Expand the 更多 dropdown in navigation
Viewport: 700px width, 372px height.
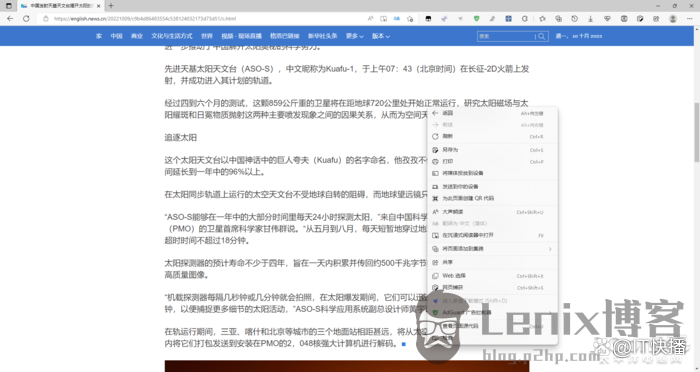pyautogui.click(x=354, y=36)
